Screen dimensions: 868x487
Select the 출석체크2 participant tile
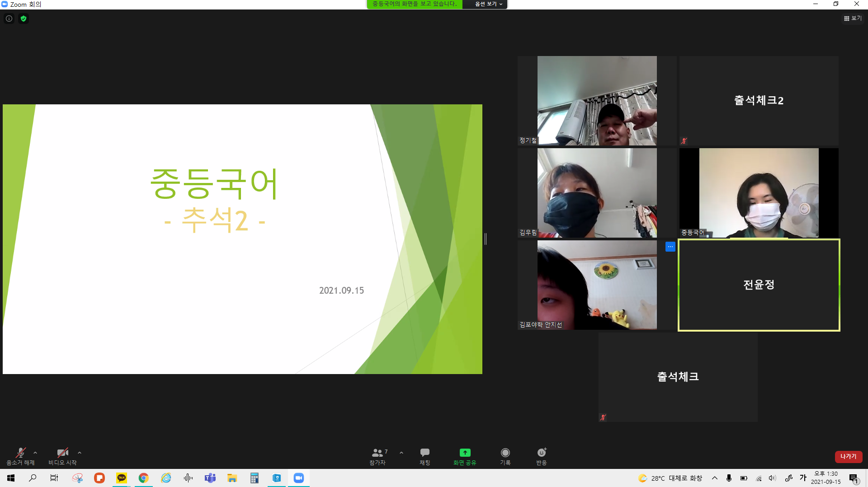tap(759, 101)
